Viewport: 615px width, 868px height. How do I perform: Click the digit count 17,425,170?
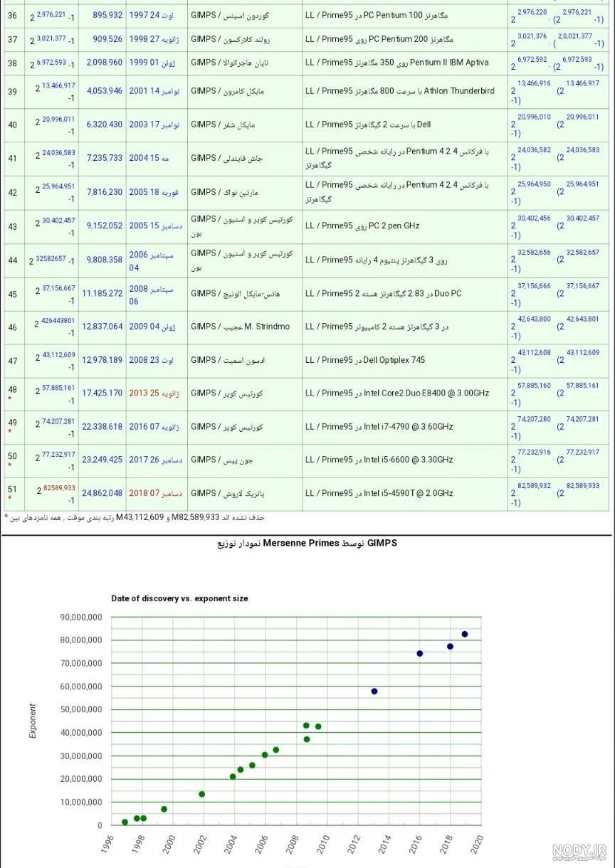point(102,393)
